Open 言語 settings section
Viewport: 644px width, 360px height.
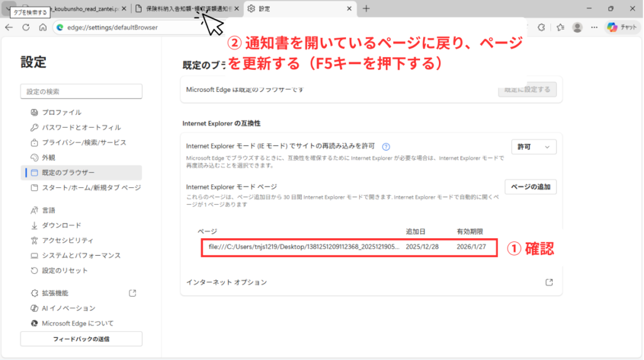[x=81, y=210]
